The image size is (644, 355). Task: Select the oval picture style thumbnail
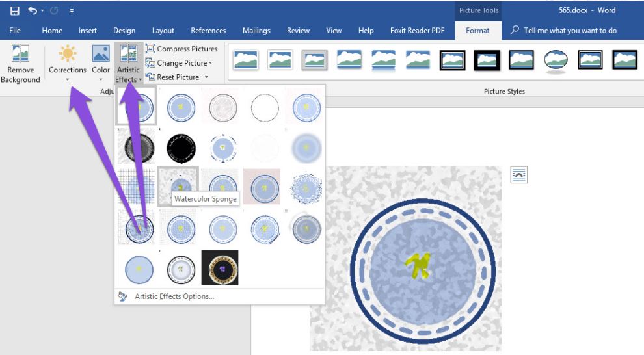556,60
